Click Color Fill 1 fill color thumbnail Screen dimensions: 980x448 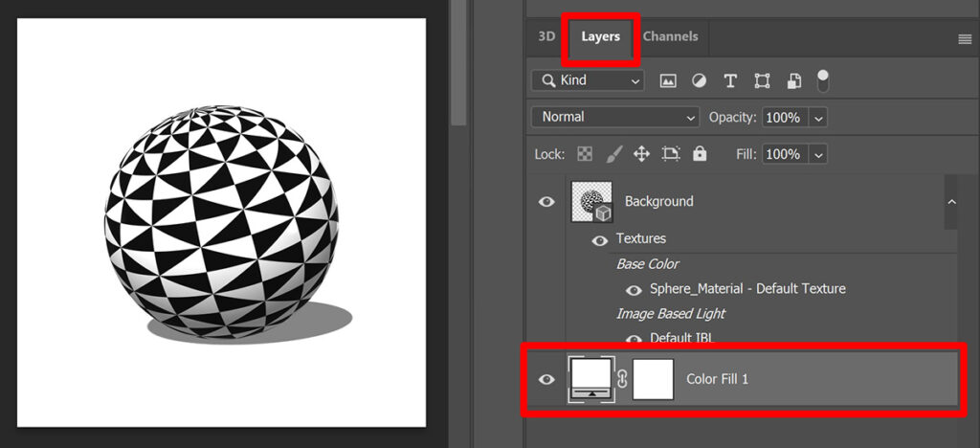click(x=591, y=379)
